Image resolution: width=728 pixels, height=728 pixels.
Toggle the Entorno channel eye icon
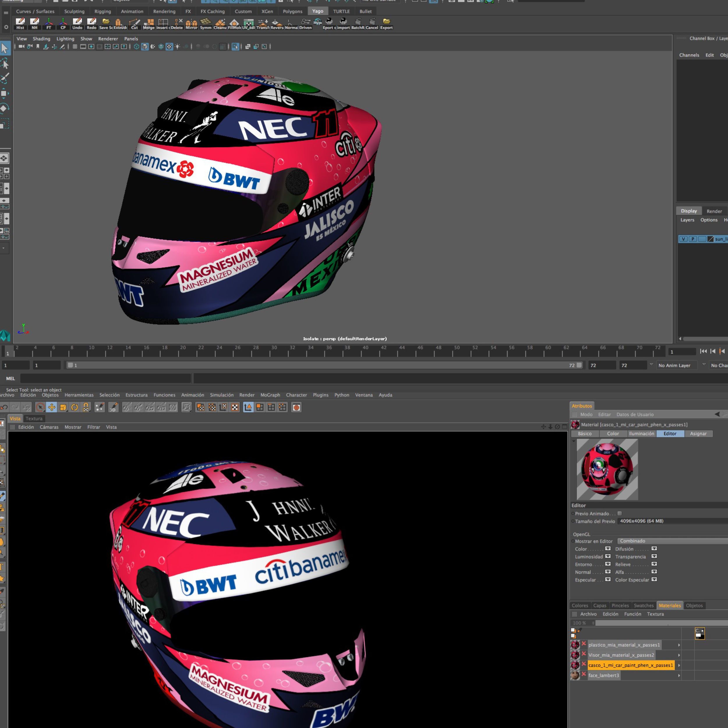(608, 564)
